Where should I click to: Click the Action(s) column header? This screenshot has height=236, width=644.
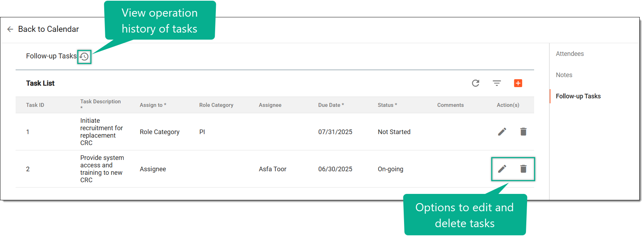508,105
